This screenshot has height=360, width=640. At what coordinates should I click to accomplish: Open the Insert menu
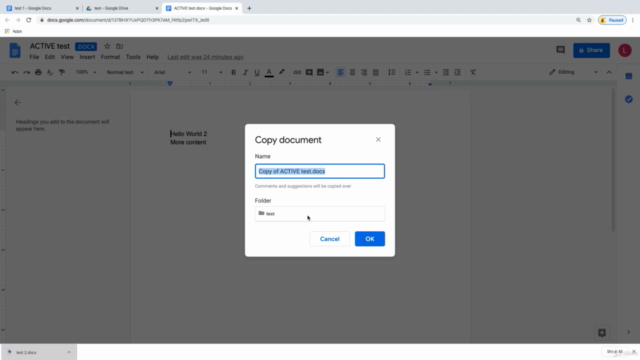(87, 57)
